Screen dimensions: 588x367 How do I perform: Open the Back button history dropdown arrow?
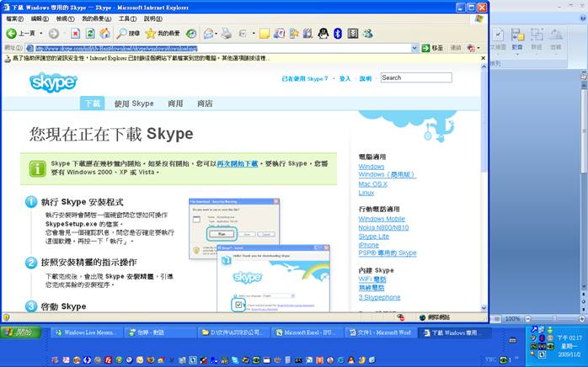(x=41, y=33)
